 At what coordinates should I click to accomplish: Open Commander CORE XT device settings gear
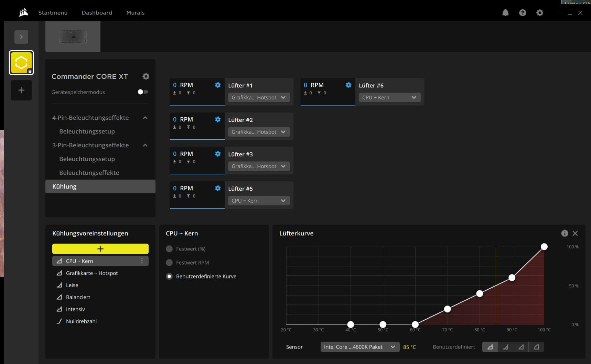pos(146,76)
